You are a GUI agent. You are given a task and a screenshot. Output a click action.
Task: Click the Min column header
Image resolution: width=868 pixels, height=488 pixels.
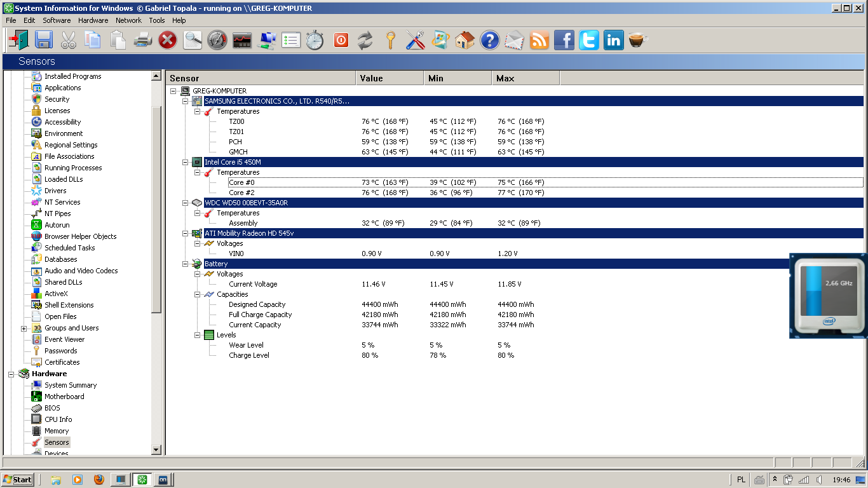(x=458, y=78)
